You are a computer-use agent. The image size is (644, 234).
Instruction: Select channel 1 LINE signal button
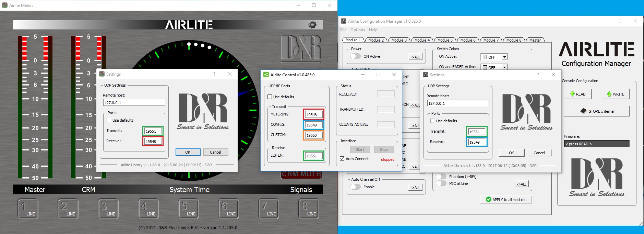click(x=28, y=209)
